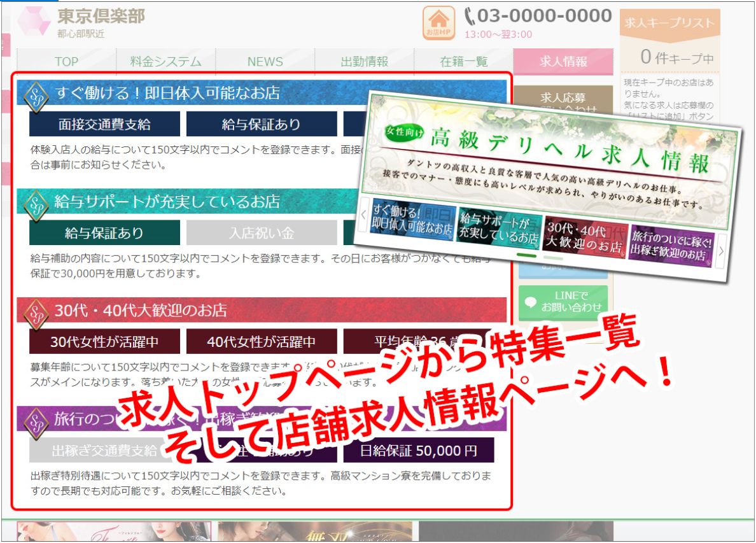This screenshot has height=543, width=756.
Task: Click the greyed 入店祝い金 tag
Action: pos(262,233)
